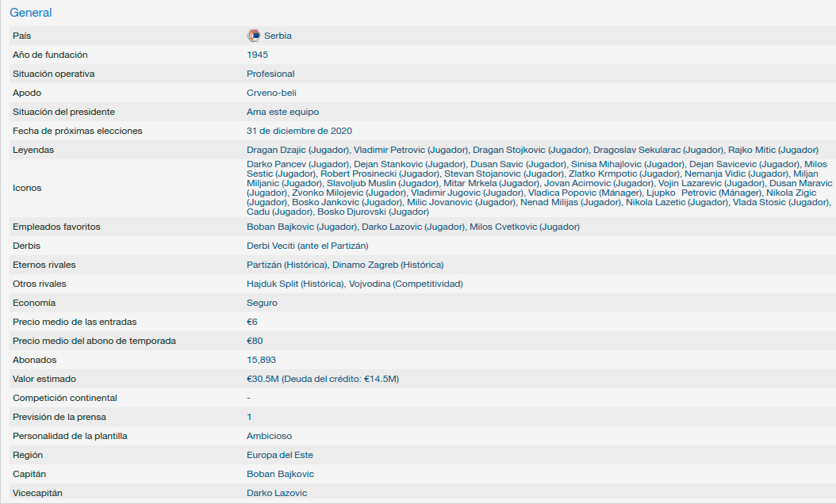
Task: Click Milos Cvetkovic (Jugador) favorite employee
Action: (524, 227)
